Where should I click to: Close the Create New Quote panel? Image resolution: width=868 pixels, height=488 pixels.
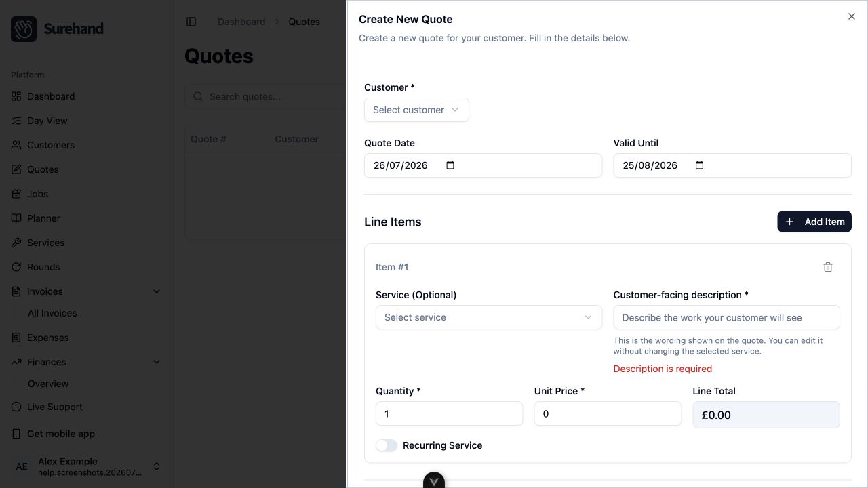852,16
